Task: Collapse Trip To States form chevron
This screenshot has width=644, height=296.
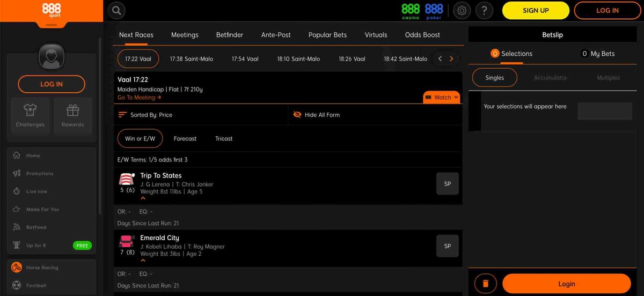Action: click(143, 198)
